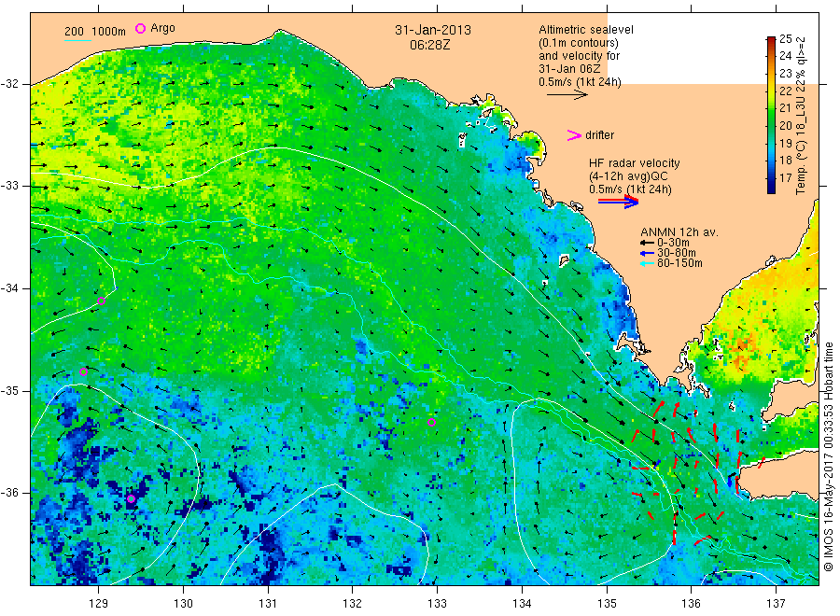The image size is (840, 616).
Task: Click the magenta drifter symbol in the legend
Action: tap(574, 135)
